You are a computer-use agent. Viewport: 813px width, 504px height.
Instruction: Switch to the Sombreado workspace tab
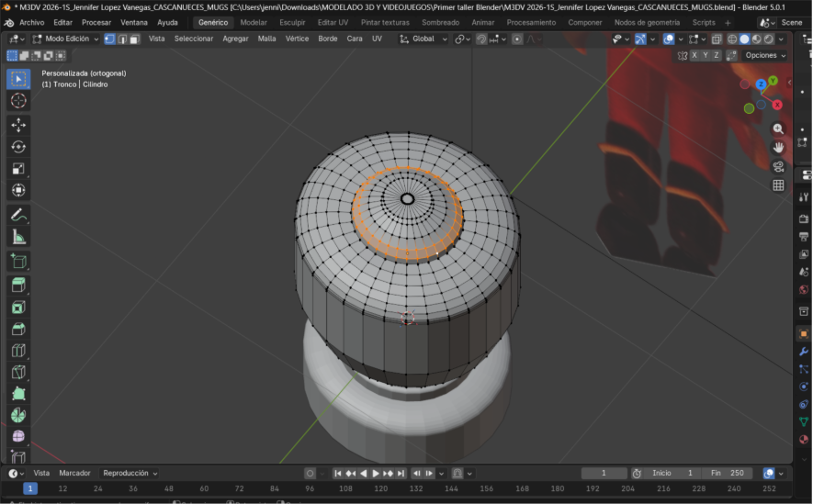click(x=440, y=22)
